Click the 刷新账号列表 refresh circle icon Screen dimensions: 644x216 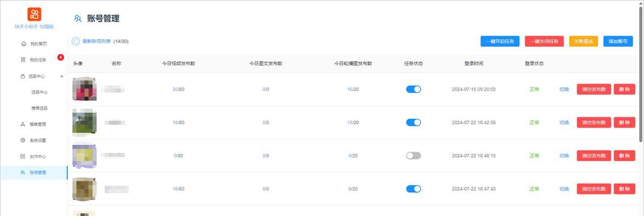coord(76,41)
